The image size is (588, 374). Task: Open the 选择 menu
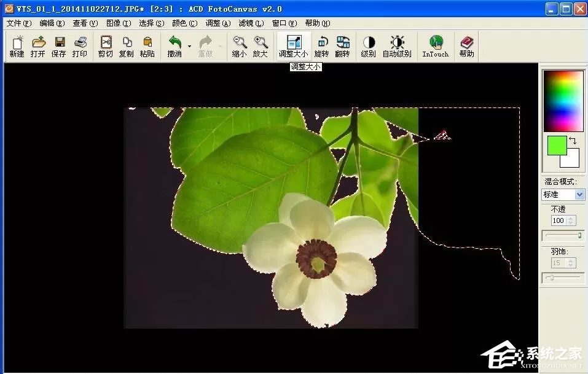pos(152,23)
